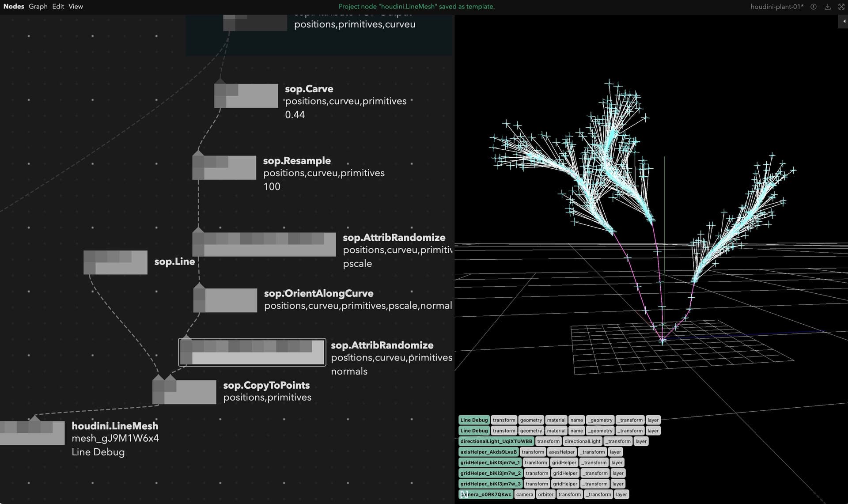Collapse the viewport panel with right-edge chevron
The width and height of the screenshot is (848, 504).
[844, 21]
